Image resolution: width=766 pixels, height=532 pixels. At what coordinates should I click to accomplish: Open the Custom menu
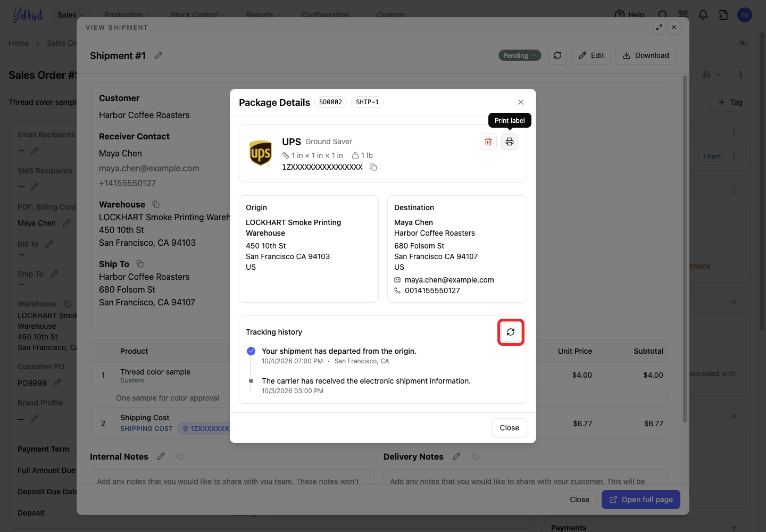(394, 15)
